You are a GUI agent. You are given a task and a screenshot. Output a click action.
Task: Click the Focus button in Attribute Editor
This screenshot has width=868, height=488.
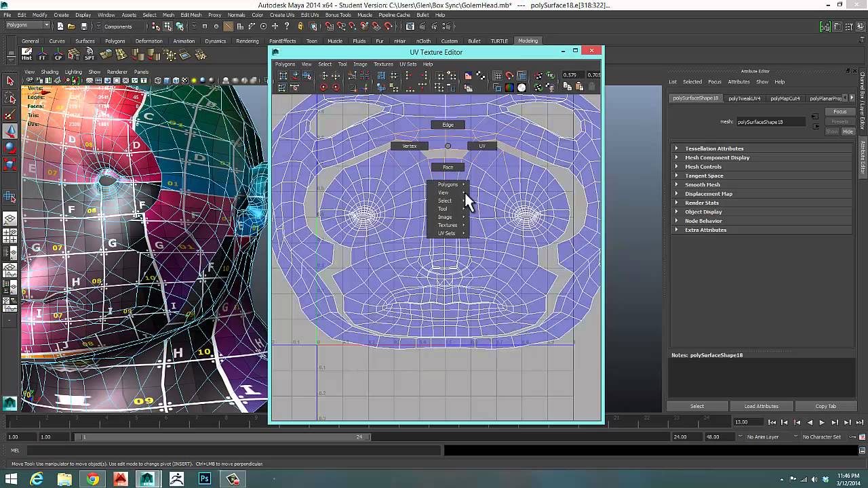[840, 112]
